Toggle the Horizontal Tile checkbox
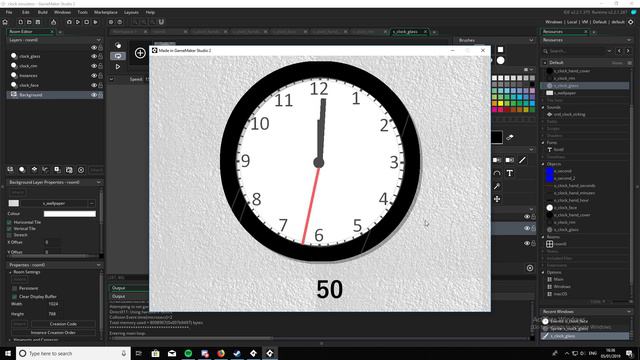Viewport: 640px width, 360px height. point(9,222)
